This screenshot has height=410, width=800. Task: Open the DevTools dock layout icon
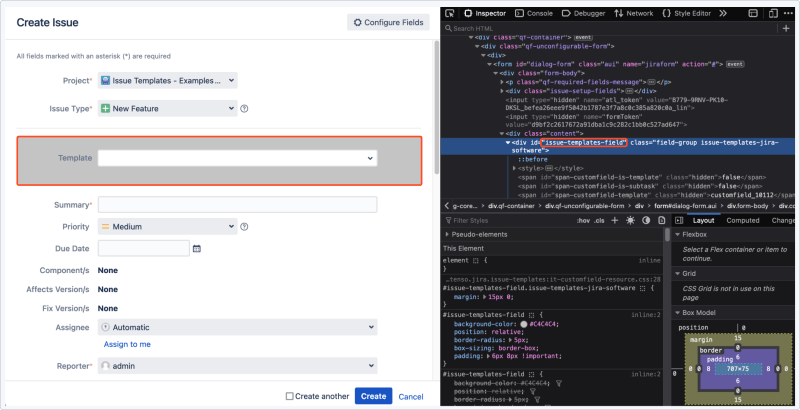pos(753,13)
